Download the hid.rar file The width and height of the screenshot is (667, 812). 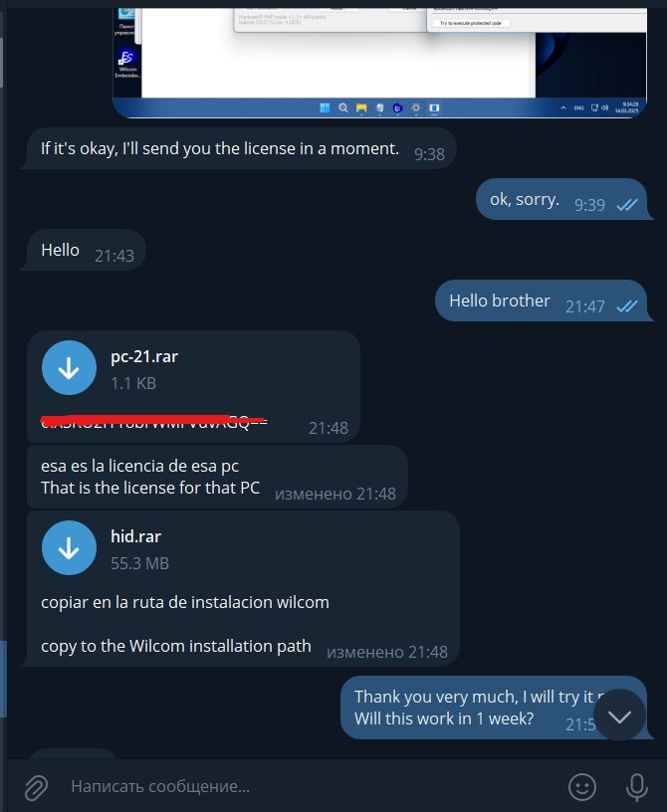[x=69, y=547]
